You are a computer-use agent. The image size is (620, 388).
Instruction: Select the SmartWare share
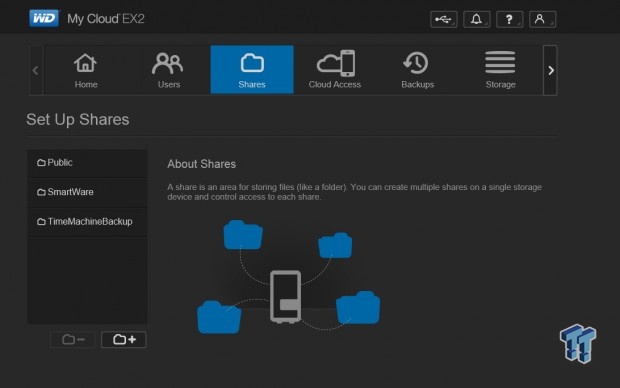click(87, 193)
